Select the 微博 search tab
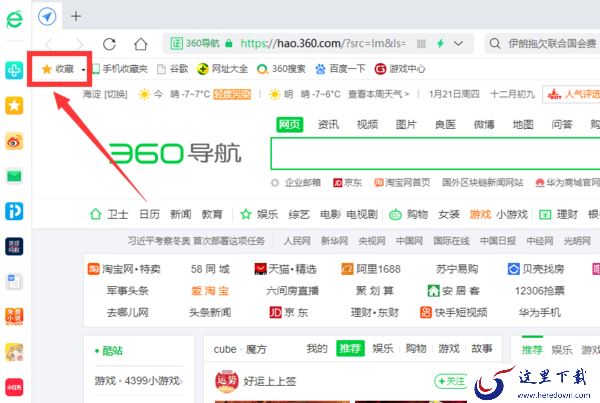The width and height of the screenshot is (600, 403). click(484, 124)
